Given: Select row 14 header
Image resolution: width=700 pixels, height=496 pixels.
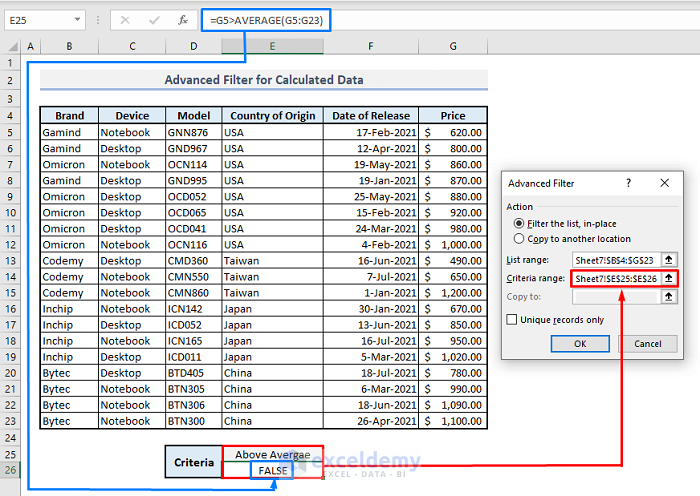Looking at the screenshot, I should point(11,277).
